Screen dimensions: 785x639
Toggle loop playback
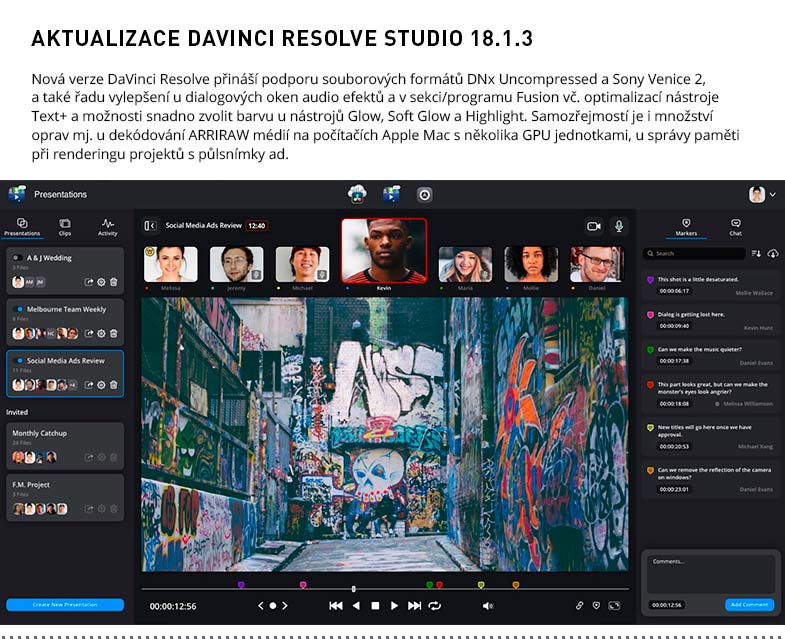[435, 606]
